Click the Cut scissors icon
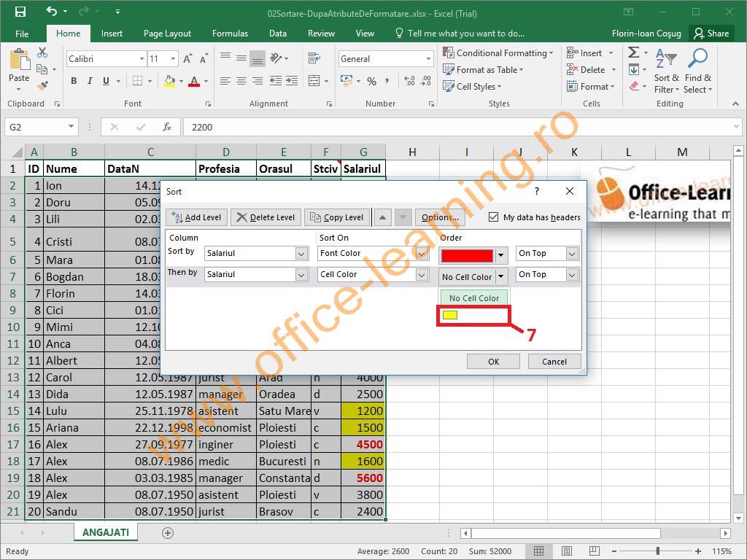 pos(42,52)
